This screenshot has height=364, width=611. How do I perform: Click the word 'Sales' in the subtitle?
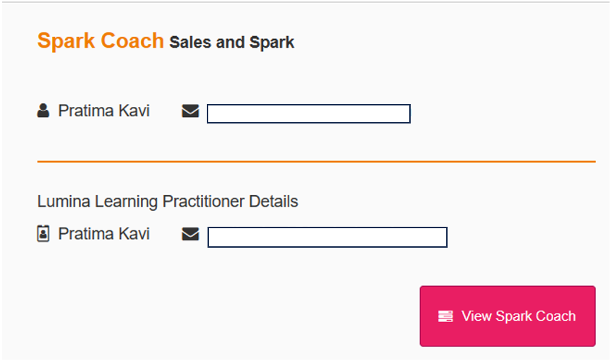click(190, 42)
